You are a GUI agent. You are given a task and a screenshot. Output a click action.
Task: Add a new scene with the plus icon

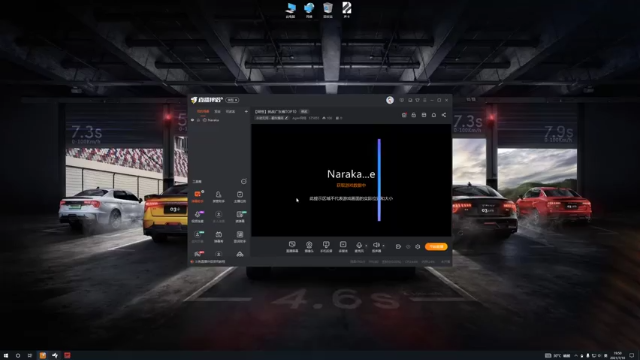(246, 111)
